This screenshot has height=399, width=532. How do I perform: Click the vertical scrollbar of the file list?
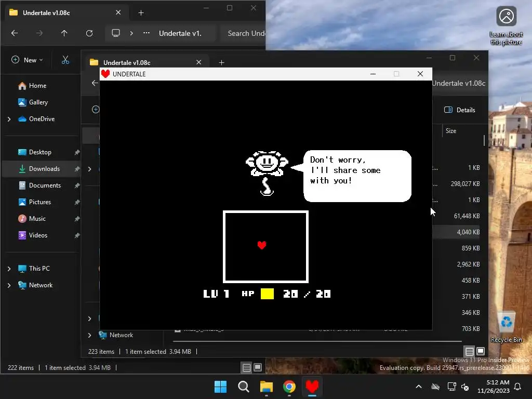click(x=484, y=140)
